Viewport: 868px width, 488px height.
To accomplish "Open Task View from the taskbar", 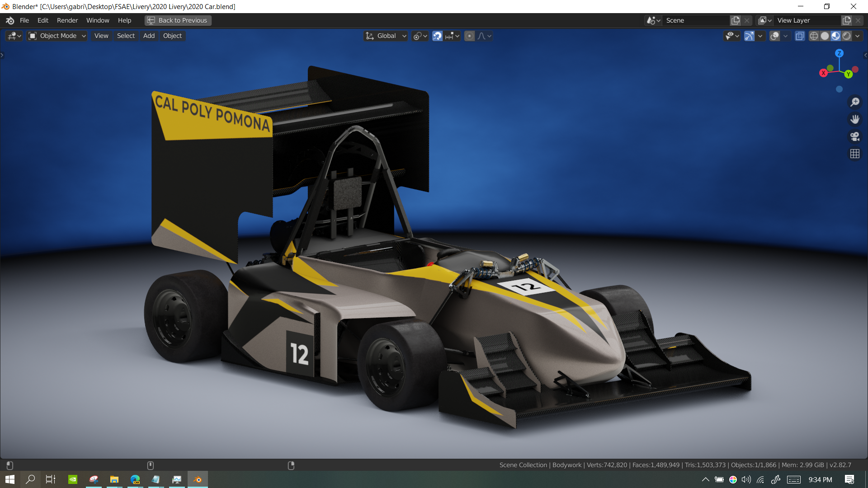I will (x=51, y=479).
